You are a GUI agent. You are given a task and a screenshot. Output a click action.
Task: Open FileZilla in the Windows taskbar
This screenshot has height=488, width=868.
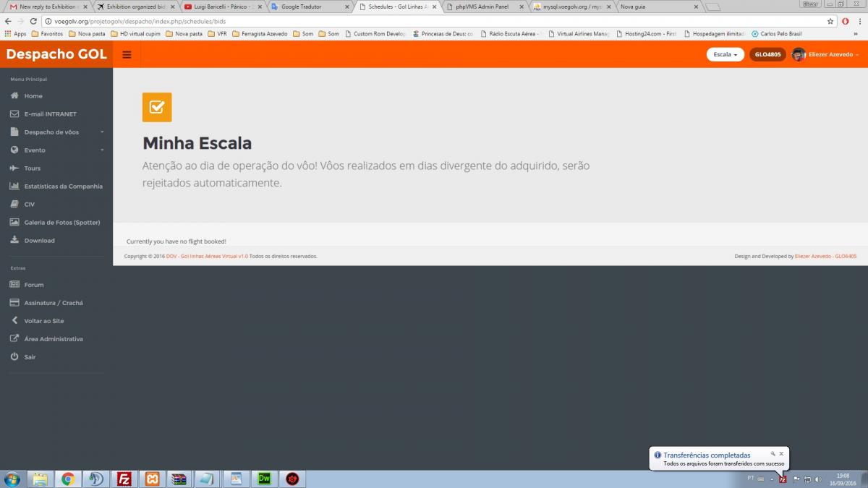124,479
